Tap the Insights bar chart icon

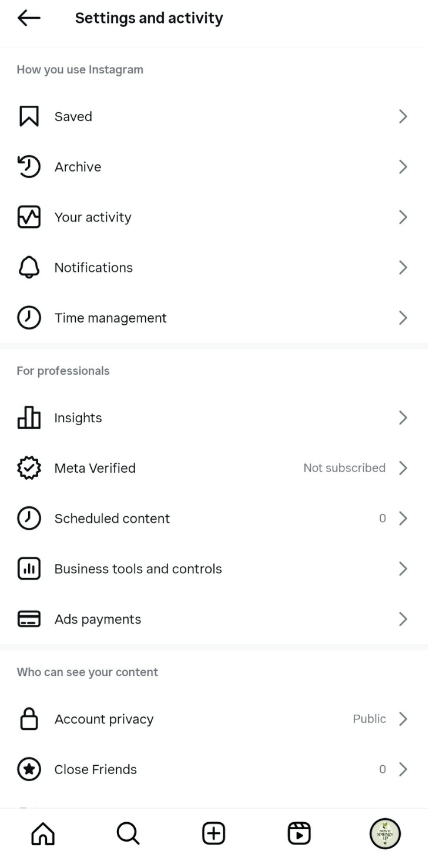[29, 418]
